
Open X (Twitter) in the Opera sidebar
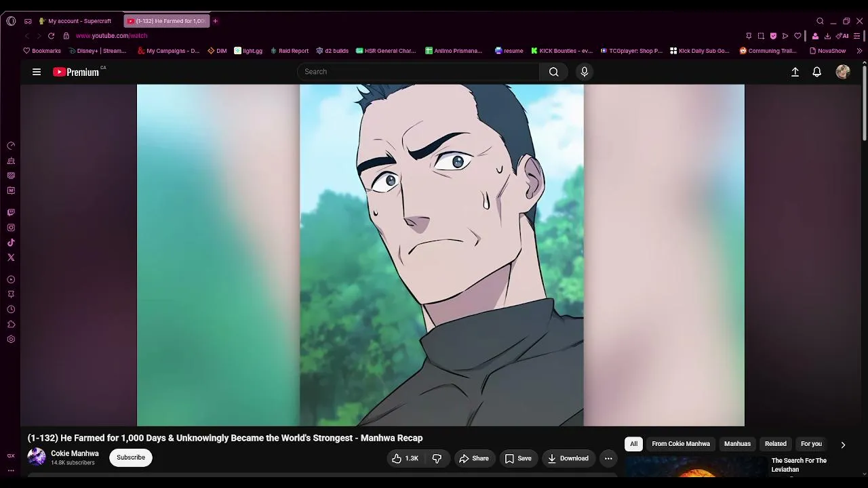click(x=11, y=258)
